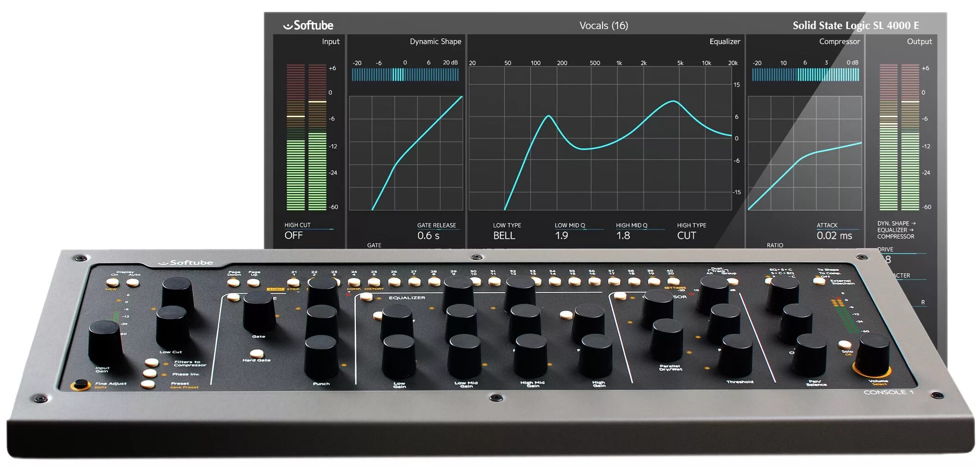Push the Page Up button
This screenshot has height=466, width=980.
point(253,282)
